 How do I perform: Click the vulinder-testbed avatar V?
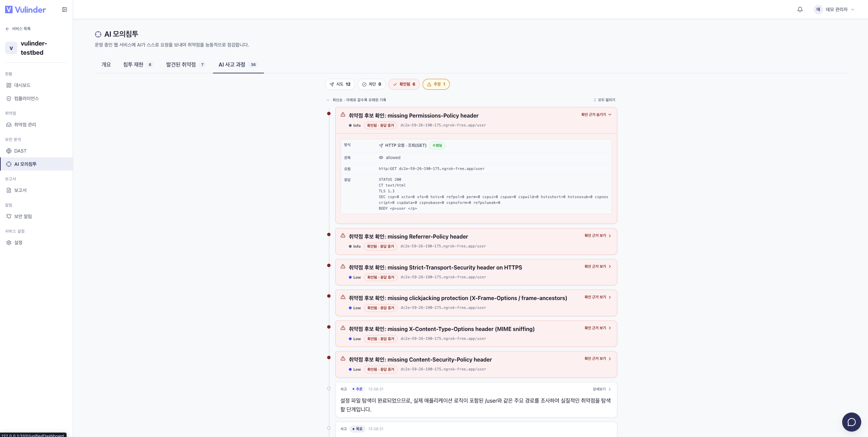[x=11, y=48]
